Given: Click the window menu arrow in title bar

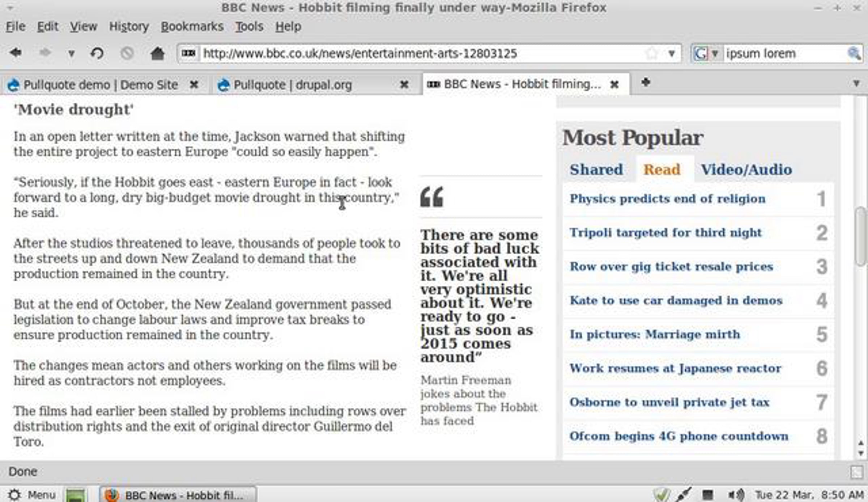Looking at the screenshot, I should click(10, 8).
